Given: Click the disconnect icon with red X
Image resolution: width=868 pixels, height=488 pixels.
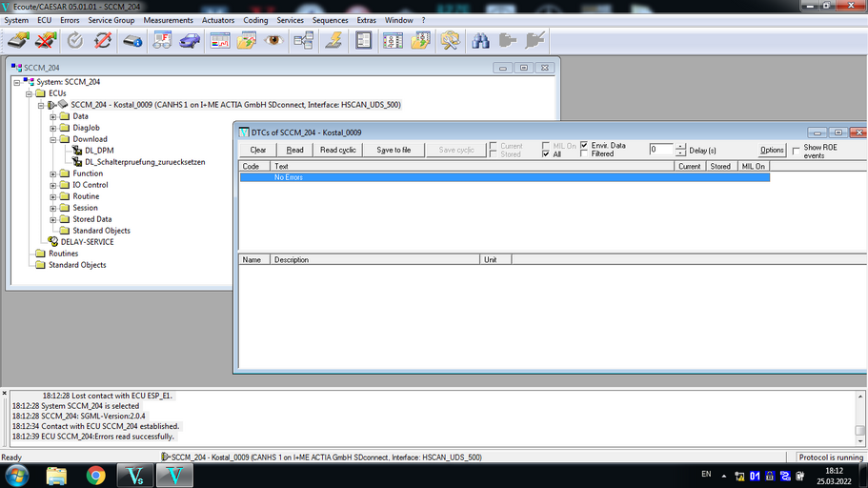Looking at the screenshot, I should pos(46,40).
